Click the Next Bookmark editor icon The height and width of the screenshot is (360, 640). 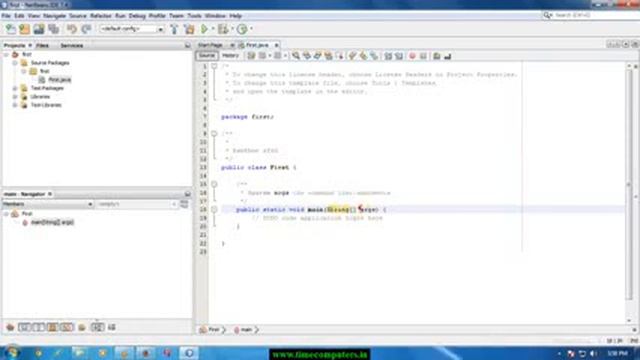pyautogui.click(x=362, y=56)
